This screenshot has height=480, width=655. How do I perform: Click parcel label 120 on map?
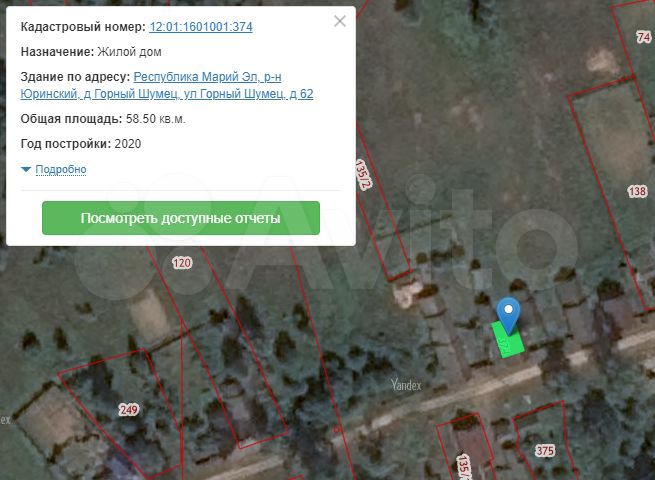tap(181, 263)
